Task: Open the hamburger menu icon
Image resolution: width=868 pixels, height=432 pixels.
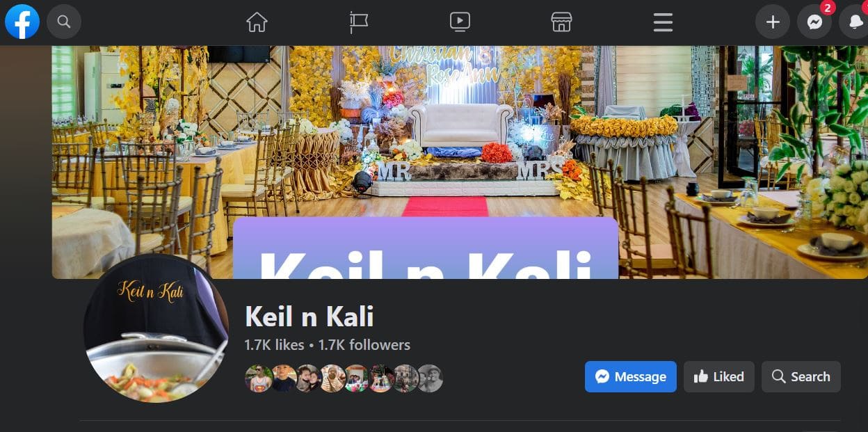Action: click(663, 22)
